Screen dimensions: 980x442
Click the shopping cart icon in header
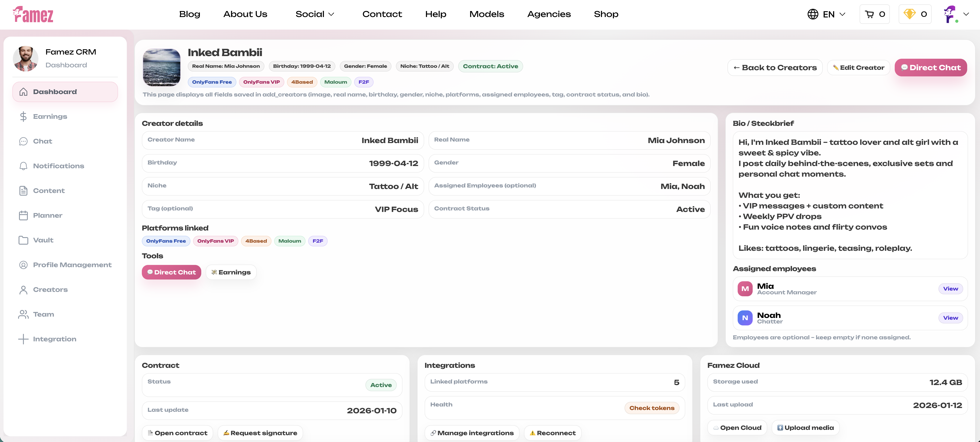tap(869, 14)
